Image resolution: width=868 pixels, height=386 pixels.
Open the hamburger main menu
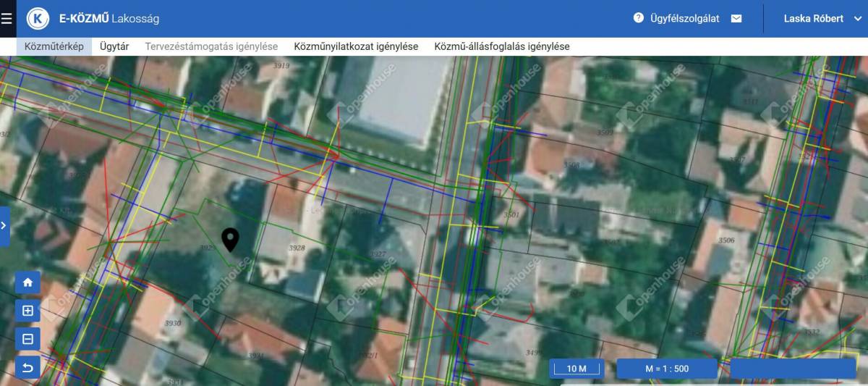point(7,18)
